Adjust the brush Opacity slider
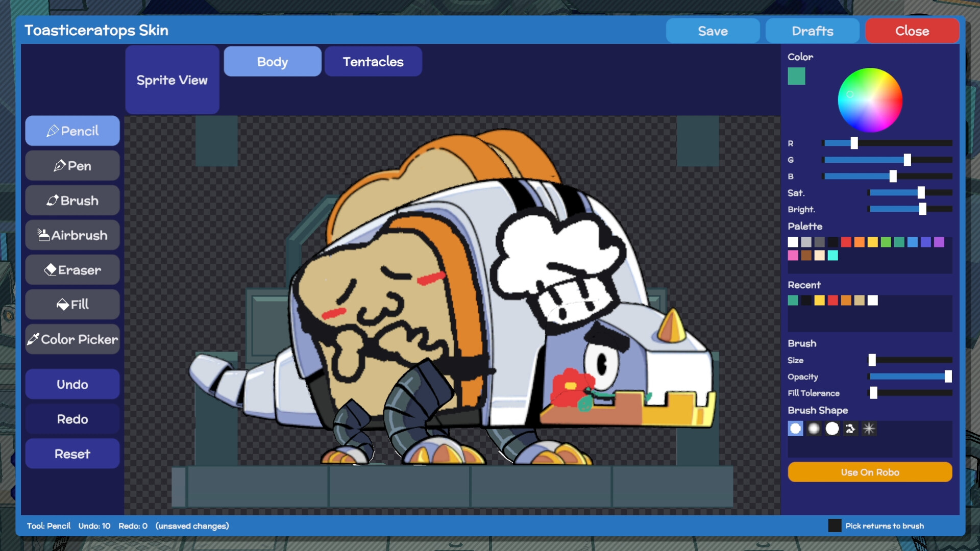The height and width of the screenshot is (551, 980). click(910, 377)
